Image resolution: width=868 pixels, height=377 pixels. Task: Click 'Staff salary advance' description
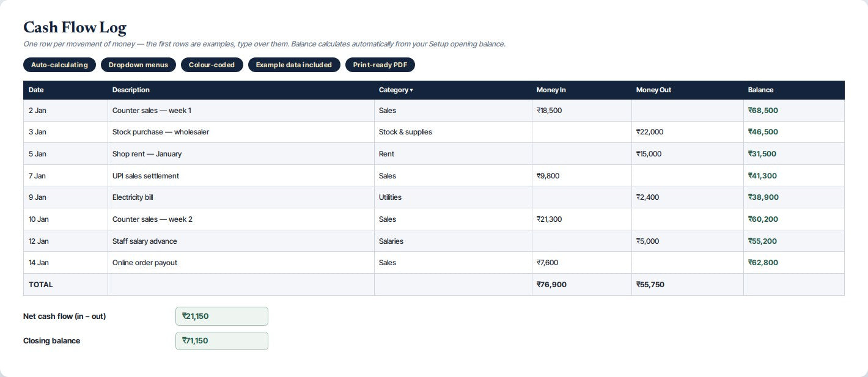(x=145, y=241)
